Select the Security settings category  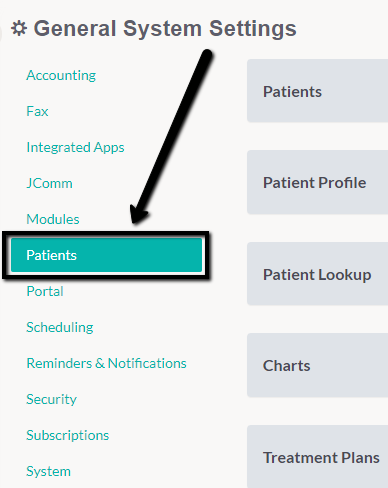[x=52, y=399]
